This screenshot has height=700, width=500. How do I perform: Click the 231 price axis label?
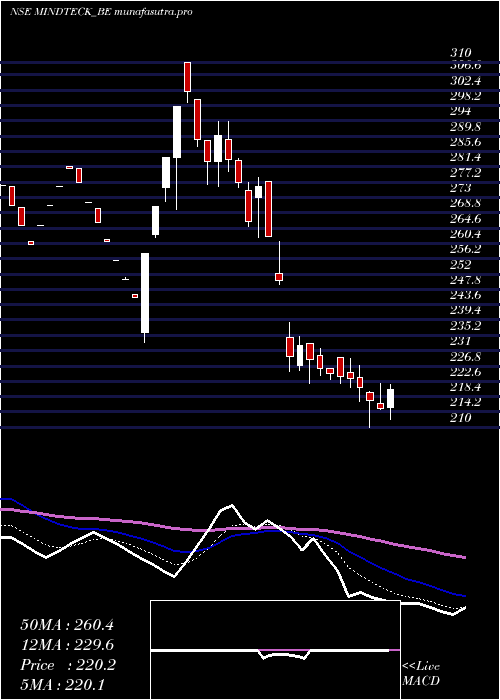pos(461,341)
